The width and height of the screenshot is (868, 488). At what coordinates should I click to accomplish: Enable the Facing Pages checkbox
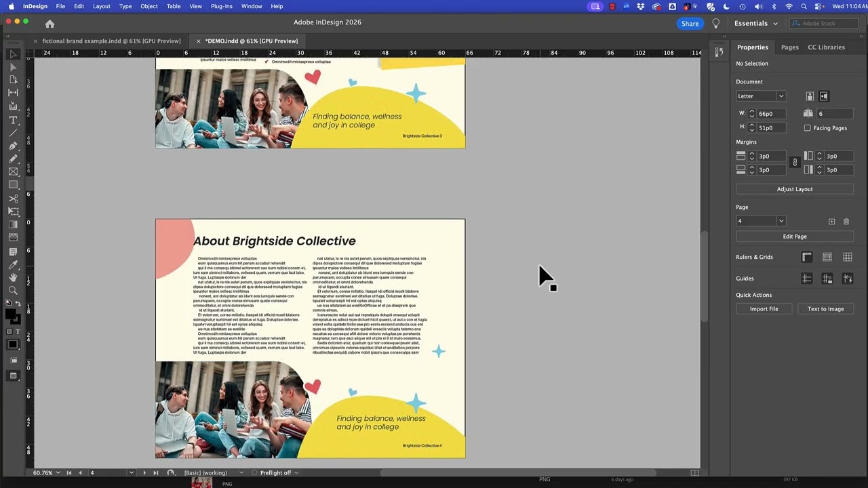coord(807,128)
